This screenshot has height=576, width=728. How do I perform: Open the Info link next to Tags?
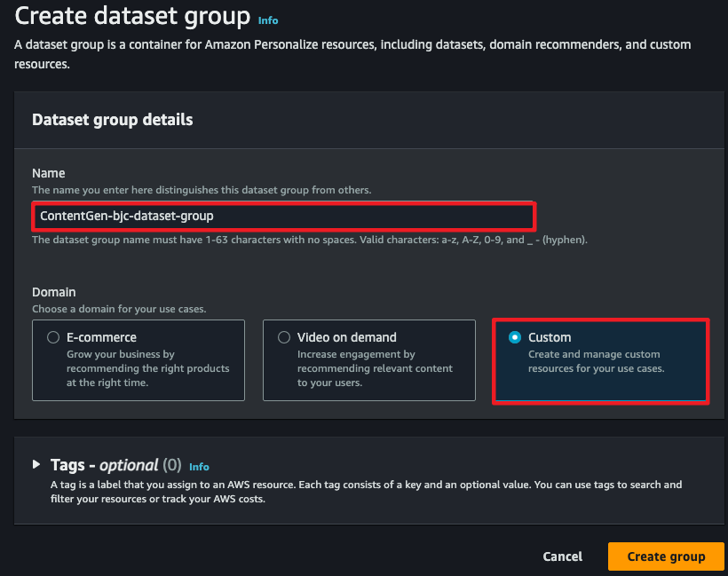point(199,467)
